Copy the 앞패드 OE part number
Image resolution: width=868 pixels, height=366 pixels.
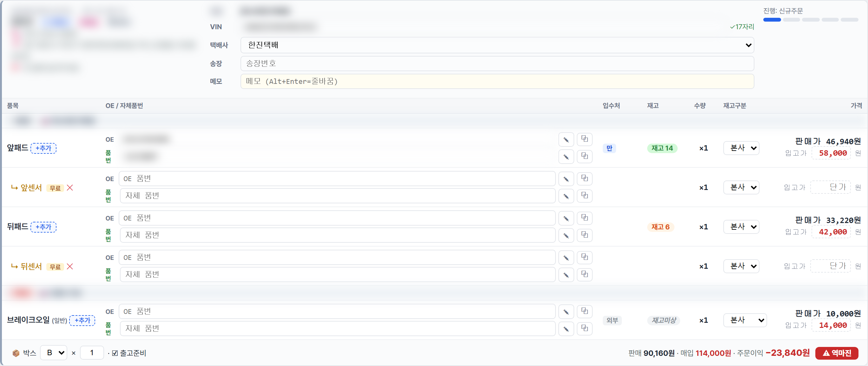[585, 139]
